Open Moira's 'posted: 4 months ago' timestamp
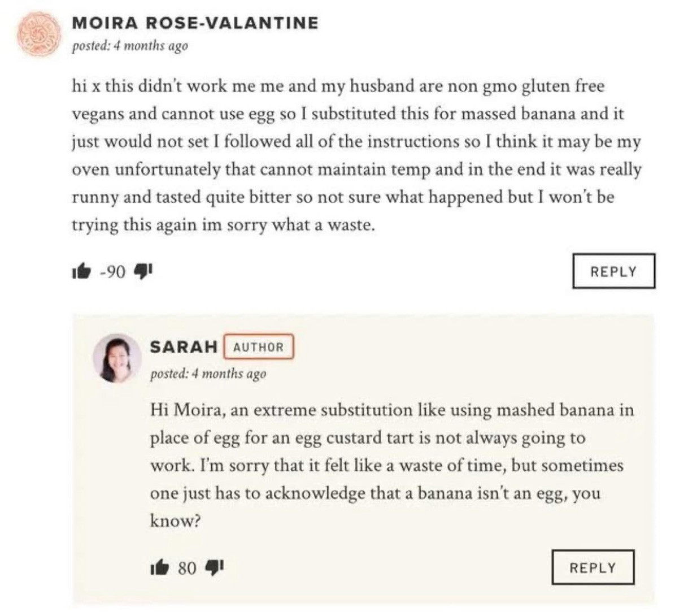 129,46
